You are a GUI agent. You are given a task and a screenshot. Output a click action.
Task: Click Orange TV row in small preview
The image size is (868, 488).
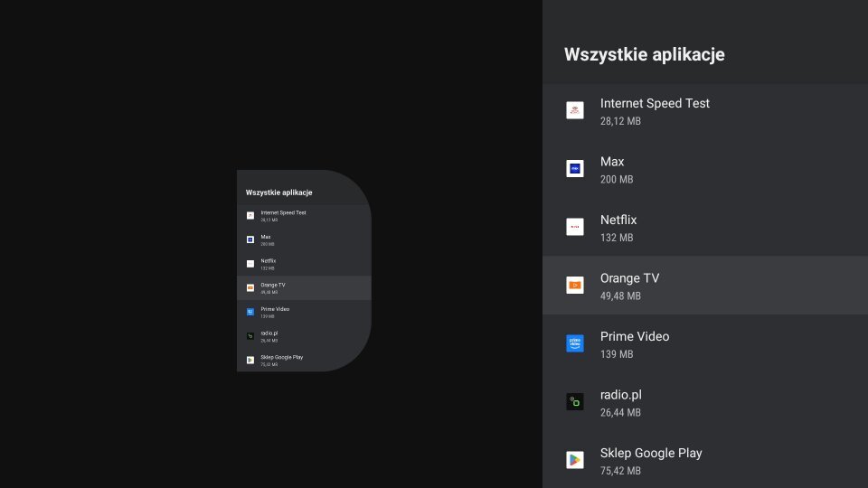304,287
